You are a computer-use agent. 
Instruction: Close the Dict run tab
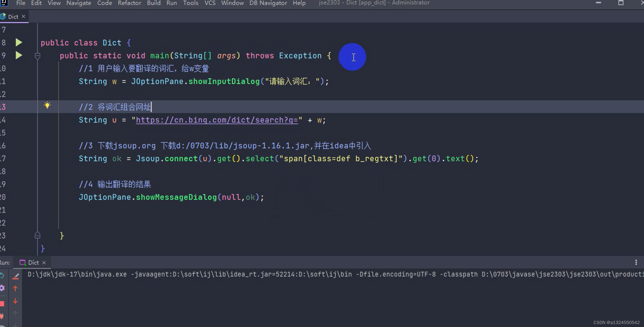click(x=44, y=263)
